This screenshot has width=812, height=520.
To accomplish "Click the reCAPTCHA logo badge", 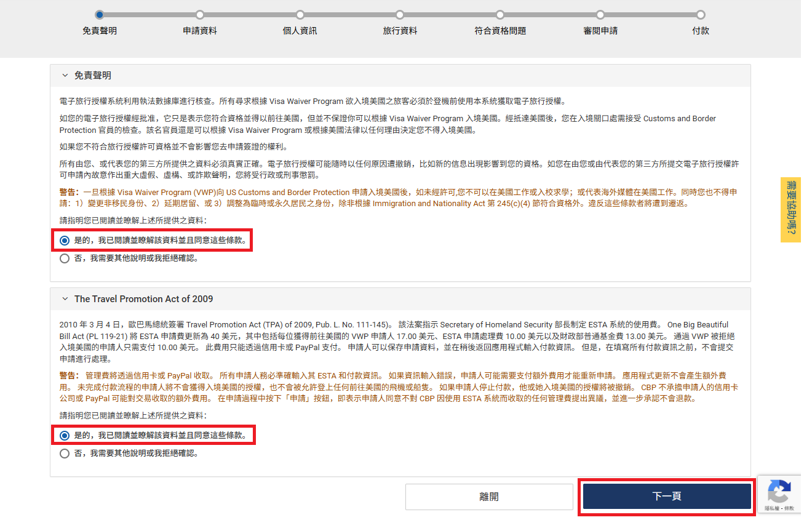I will point(779,492).
